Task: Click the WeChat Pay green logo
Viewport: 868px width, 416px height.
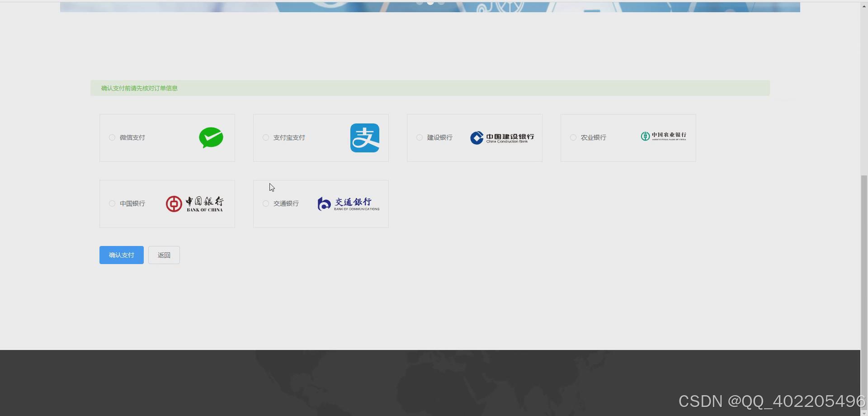Action: coord(211,138)
